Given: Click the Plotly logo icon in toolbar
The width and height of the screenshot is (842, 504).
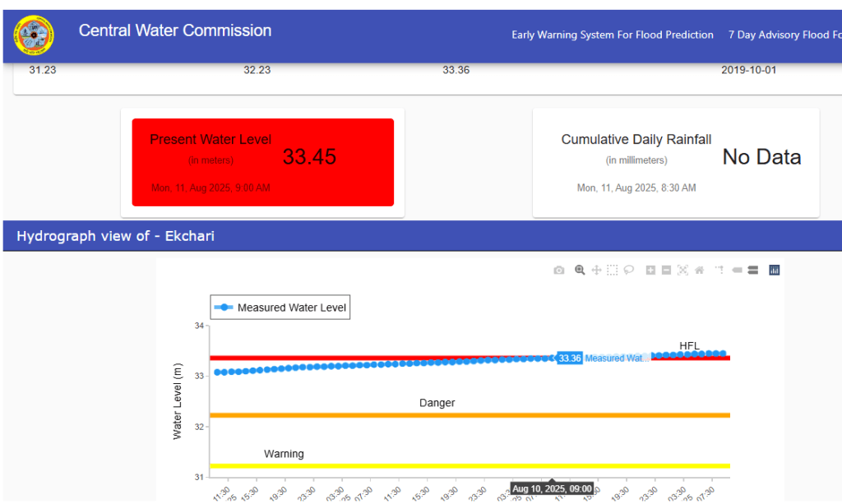Looking at the screenshot, I should pyautogui.click(x=774, y=270).
